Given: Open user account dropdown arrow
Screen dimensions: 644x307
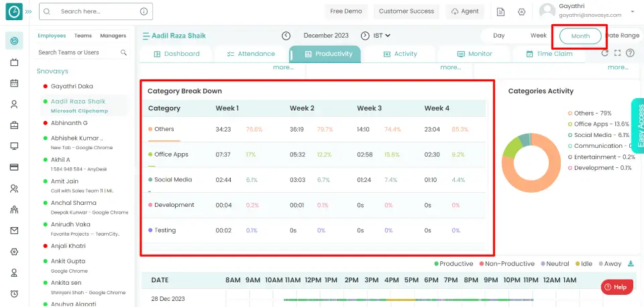Looking at the screenshot, I should [x=632, y=11].
